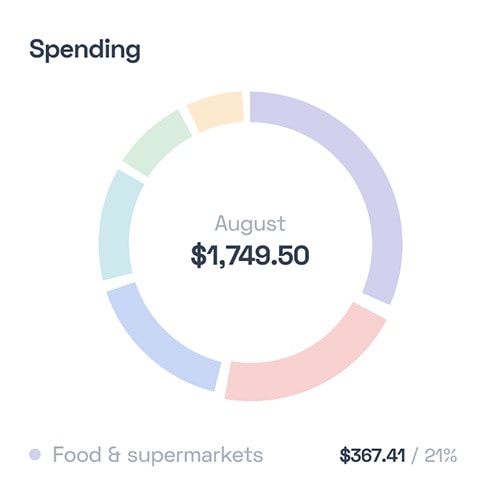Click the August month label
This screenshot has width=500, height=493.
pyautogui.click(x=250, y=224)
